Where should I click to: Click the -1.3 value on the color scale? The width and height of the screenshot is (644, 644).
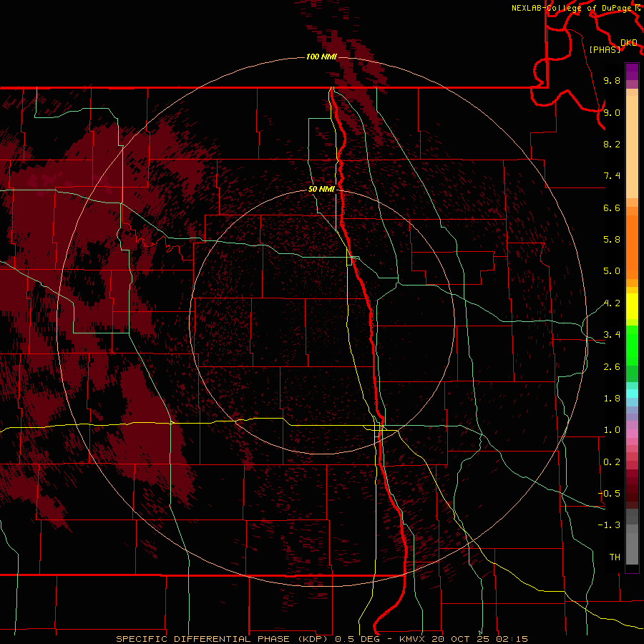pyautogui.click(x=609, y=525)
